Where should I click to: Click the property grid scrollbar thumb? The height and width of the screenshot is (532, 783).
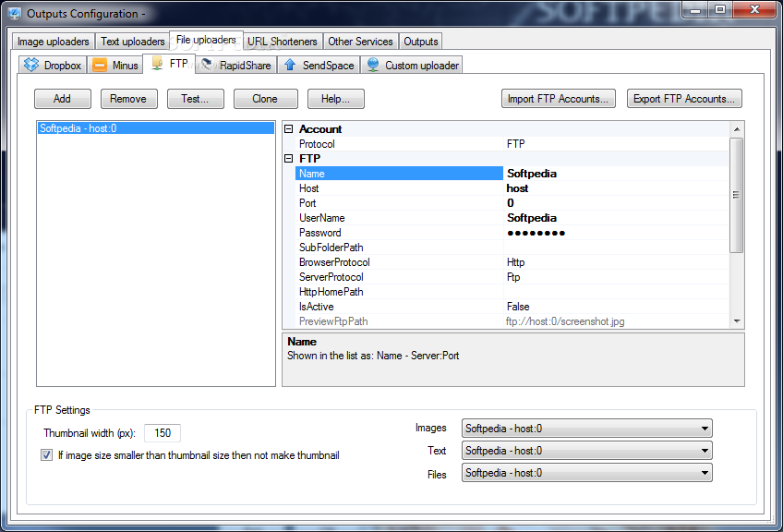click(x=737, y=195)
